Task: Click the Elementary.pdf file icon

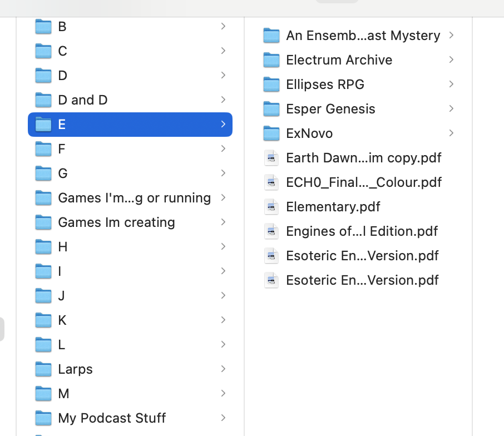Action: tap(271, 207)
